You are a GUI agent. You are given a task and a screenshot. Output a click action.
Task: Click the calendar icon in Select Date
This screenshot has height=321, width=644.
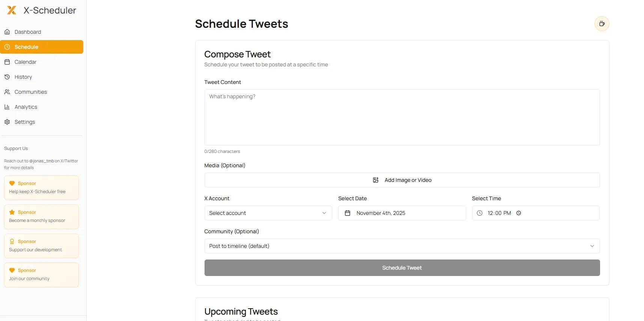(x=348, y=213)
